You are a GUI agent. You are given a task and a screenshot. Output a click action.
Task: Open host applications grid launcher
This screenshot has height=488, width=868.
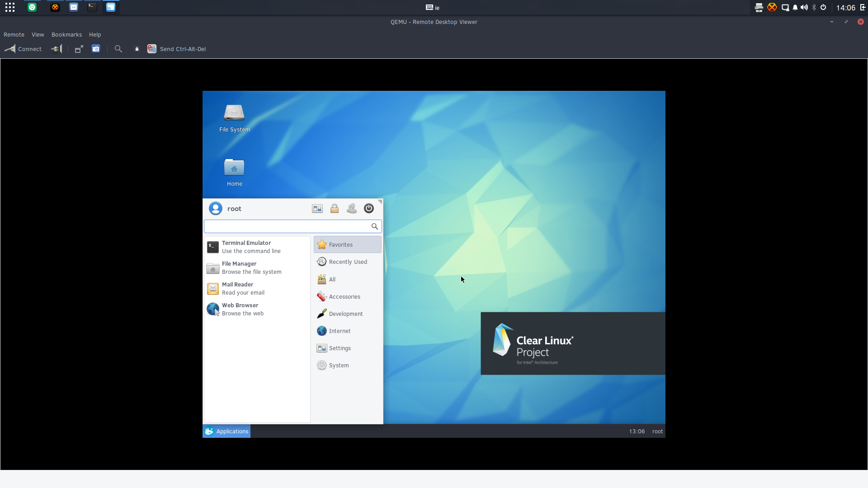point(10,7)
